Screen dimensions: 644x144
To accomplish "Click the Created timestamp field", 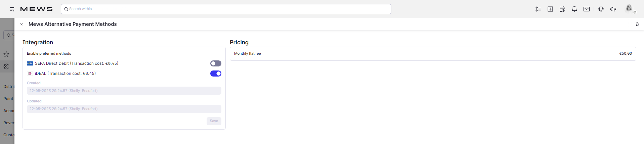I will pos(124,91).
